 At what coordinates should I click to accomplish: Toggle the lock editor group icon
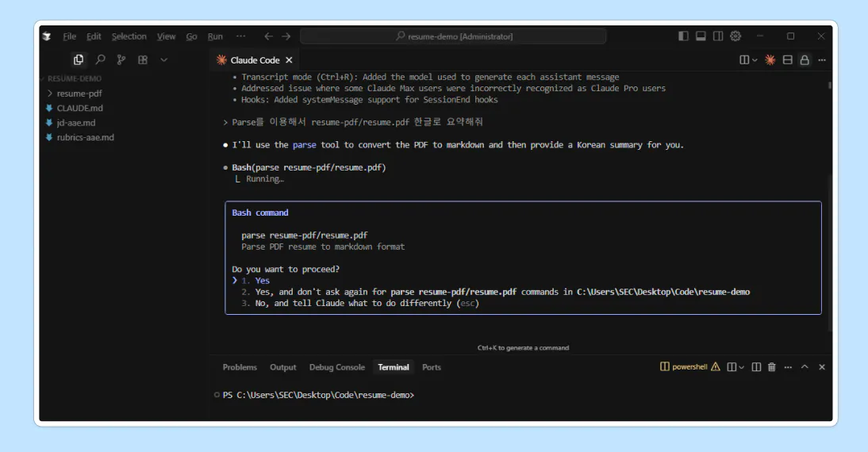click(805, 59)
